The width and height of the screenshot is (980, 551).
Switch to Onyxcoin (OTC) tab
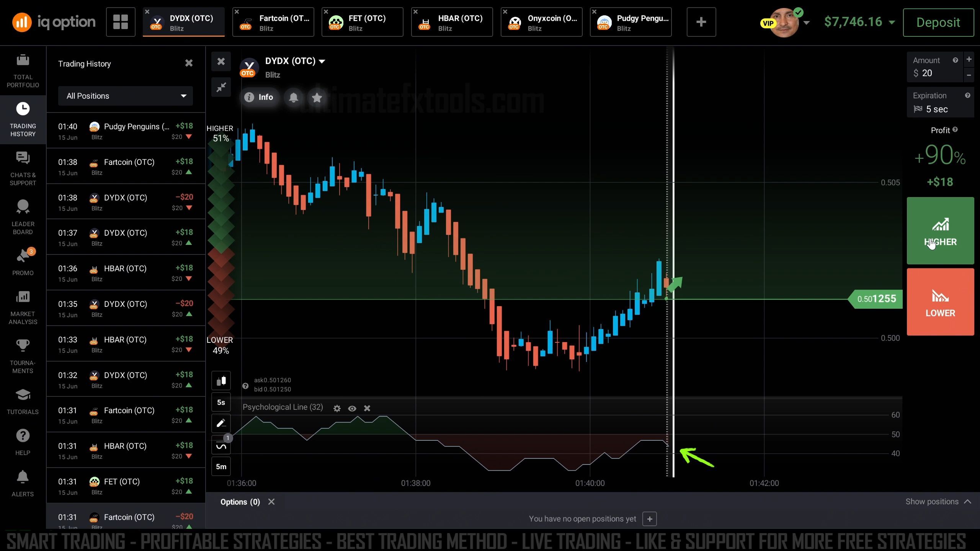[542, 22]
